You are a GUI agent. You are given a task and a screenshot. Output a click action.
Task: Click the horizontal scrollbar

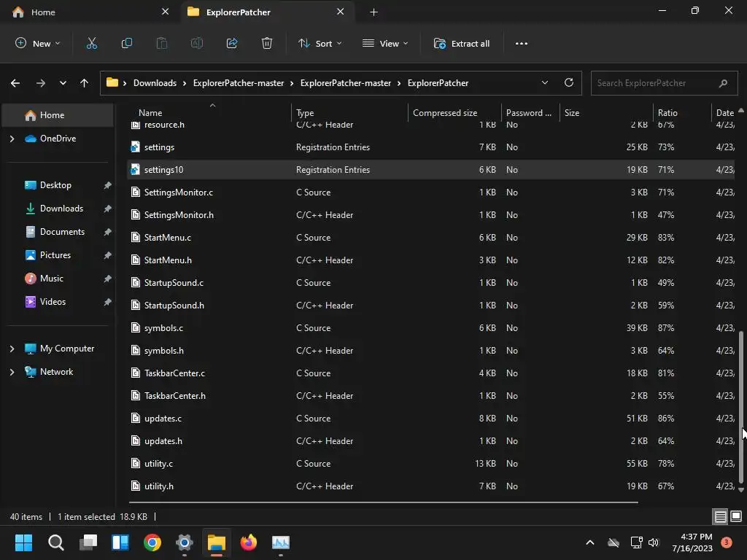click(383, 502)
